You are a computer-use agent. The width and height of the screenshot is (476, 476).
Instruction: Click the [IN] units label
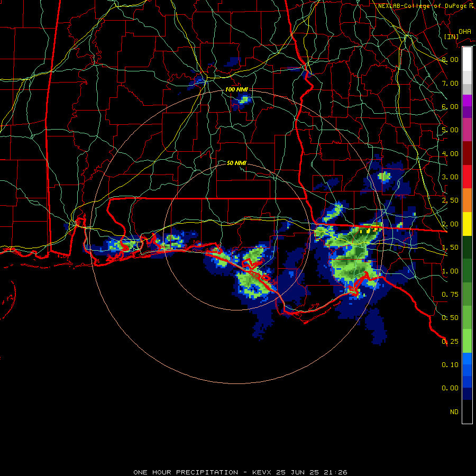pos(452,36)
